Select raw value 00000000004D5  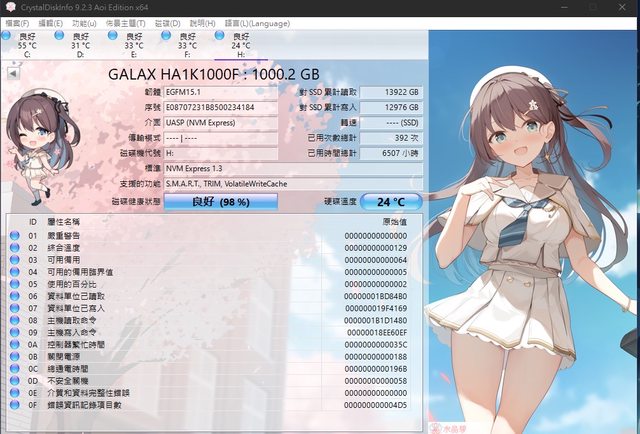376,405
